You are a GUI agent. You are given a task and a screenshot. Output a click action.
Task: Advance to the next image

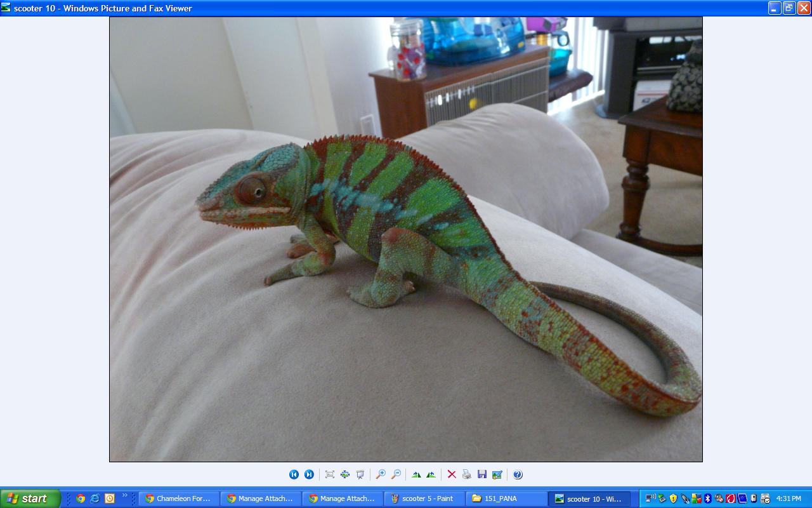(x=309, y=474)
